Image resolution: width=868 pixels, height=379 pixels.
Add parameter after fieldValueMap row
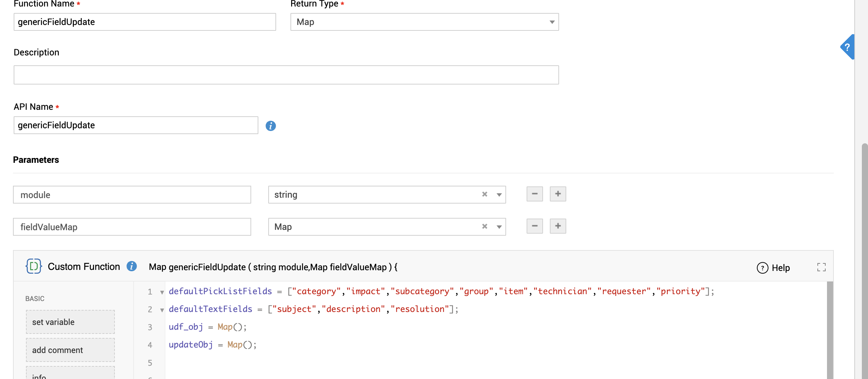click(x=558, y=226)
